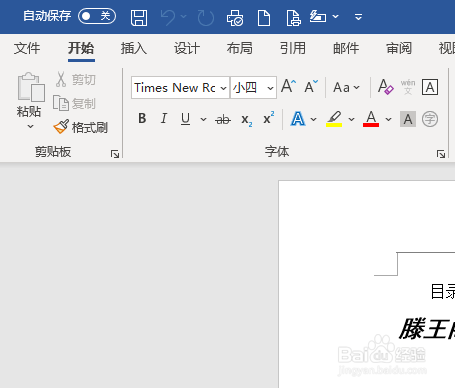
Task: Expand the draw table icon dropdown arrow
Action: (x=336, y=16)
